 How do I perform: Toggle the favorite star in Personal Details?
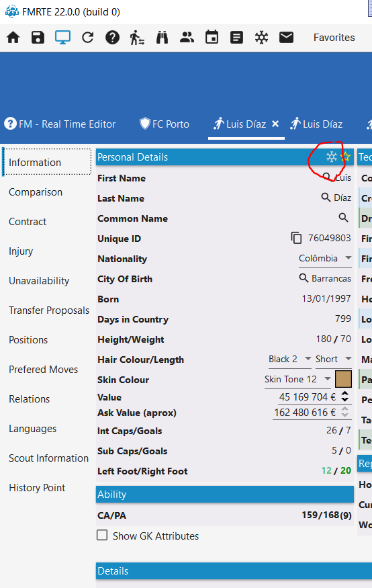point(345,157)
